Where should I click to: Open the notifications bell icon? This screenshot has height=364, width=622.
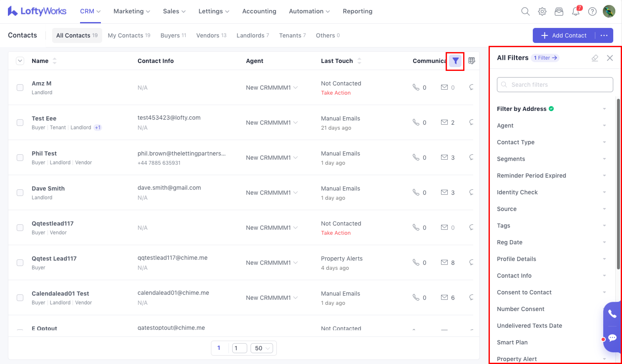(575, 11)
